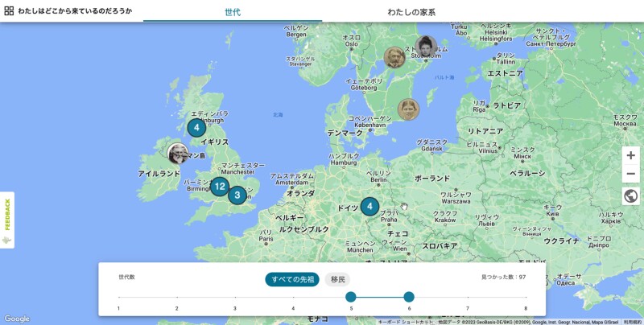Select the すべての先祖 filter

point(292,280)
